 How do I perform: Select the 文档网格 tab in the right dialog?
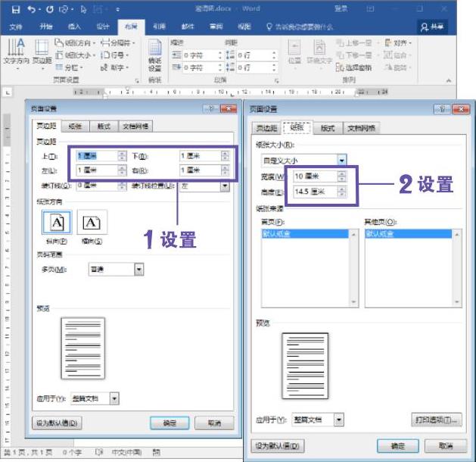click(x=361, y=128)
